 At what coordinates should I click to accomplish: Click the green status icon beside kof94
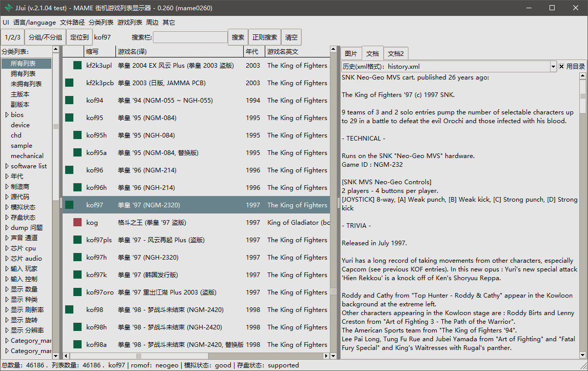(69, 100)
